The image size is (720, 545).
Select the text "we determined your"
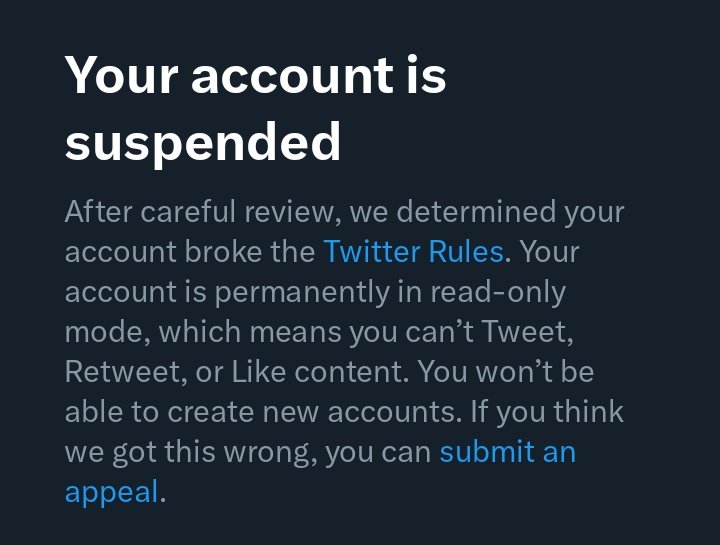coord(487,212)
